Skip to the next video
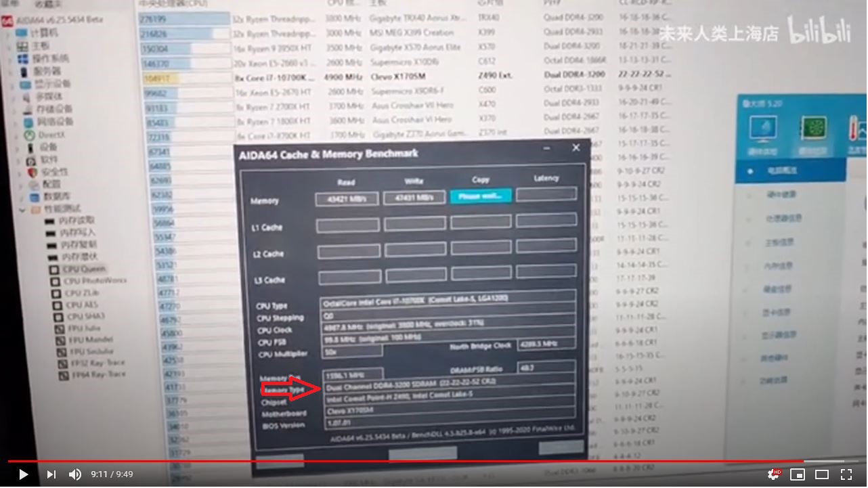The height and width of the screenshot is (488, 868). (51, 474)
